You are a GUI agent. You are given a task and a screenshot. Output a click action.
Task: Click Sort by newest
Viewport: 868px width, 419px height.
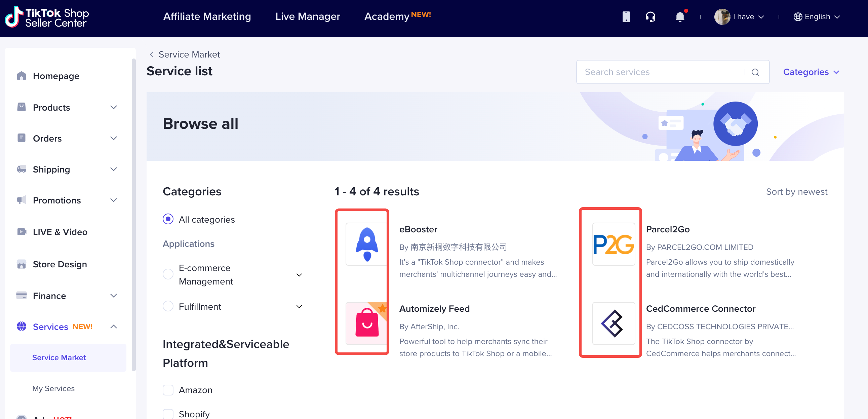tap(796, 191)
